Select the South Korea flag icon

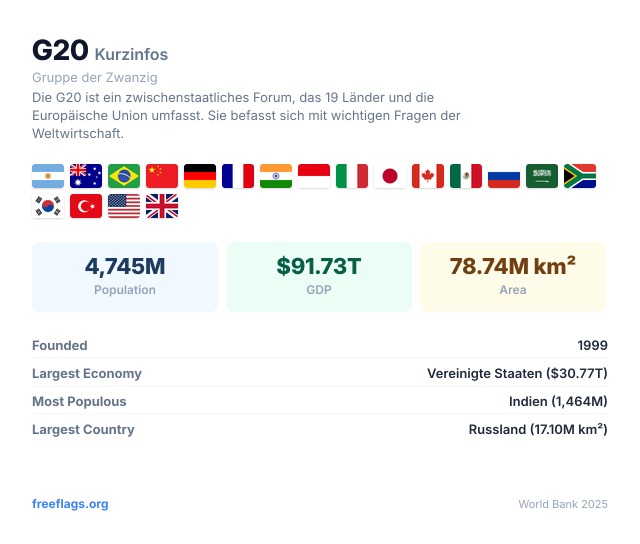48,206
